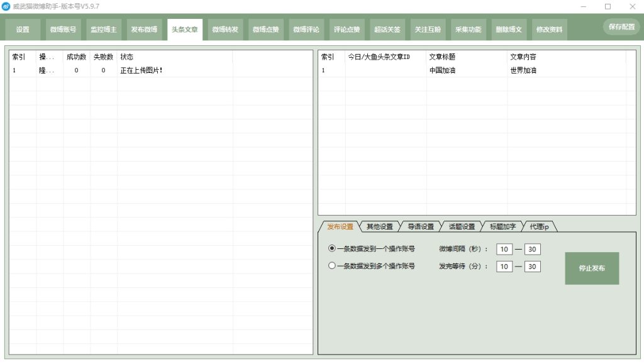
Task: Switch to the 话题设置 sub-tab
Action: click(x=462, y=226)
